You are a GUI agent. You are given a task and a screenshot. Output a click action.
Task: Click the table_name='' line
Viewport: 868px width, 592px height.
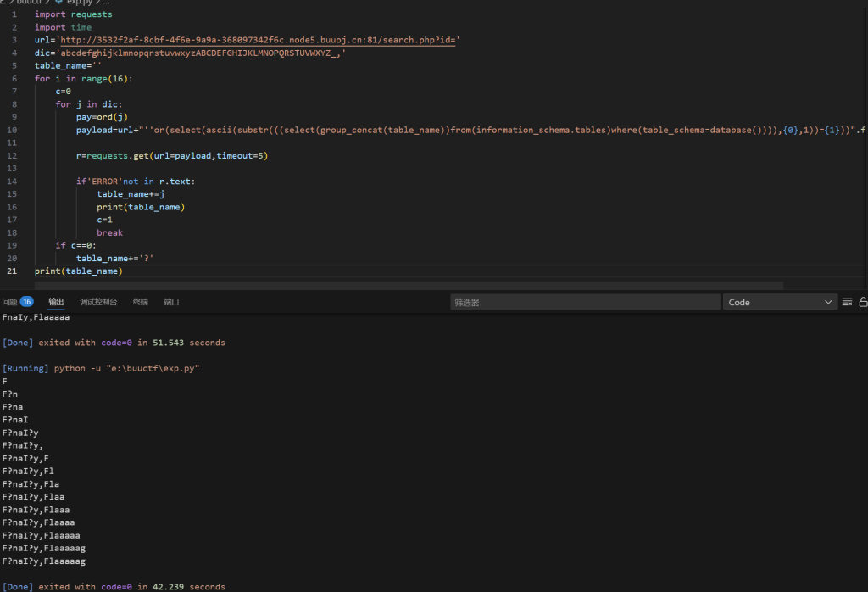coord(68,66)
